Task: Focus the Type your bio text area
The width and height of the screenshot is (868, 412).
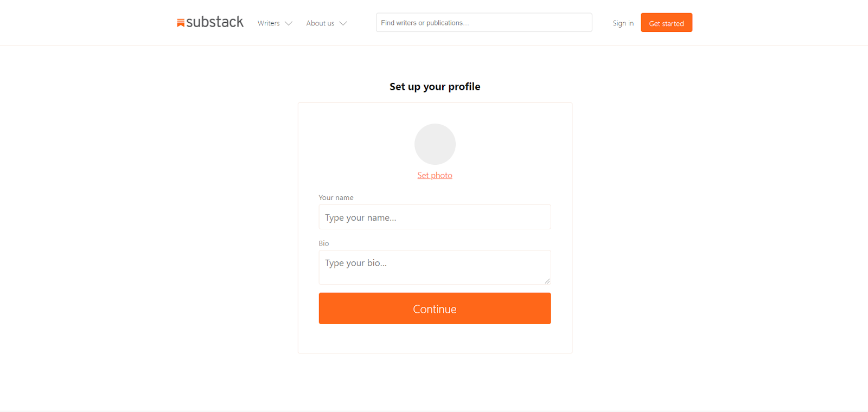Action: tap(435, 267)
